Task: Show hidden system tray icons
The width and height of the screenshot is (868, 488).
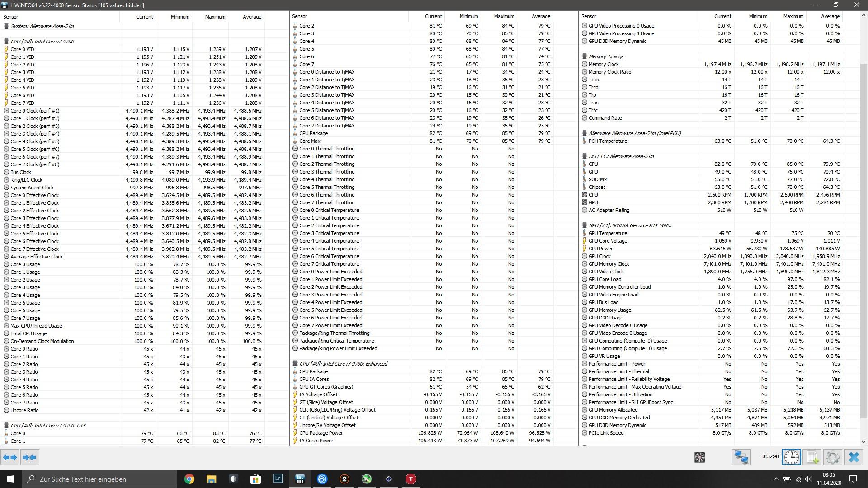Action: click(x=776, y=479)
